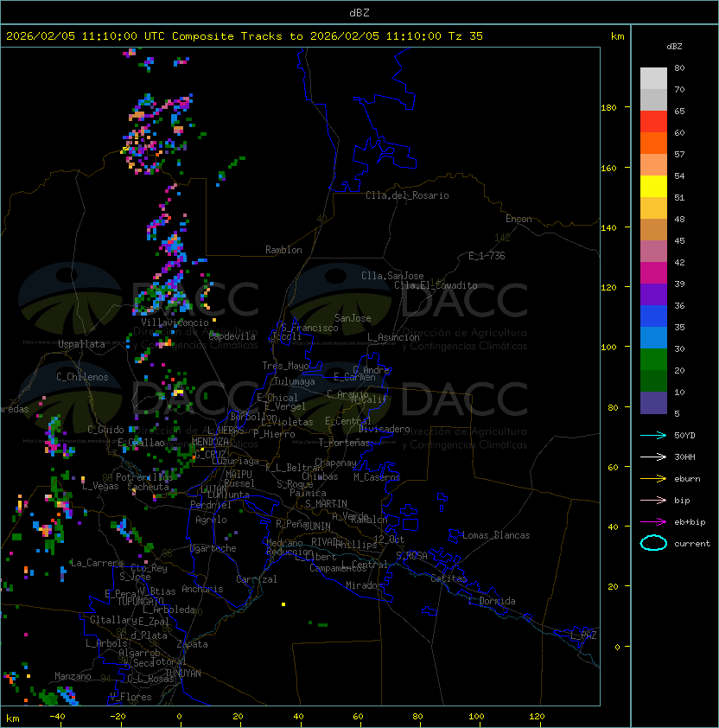The width and height of the screenshot is (719, 728).
Task: Click the Tres_Mayo label
Action: pos(285,366)
